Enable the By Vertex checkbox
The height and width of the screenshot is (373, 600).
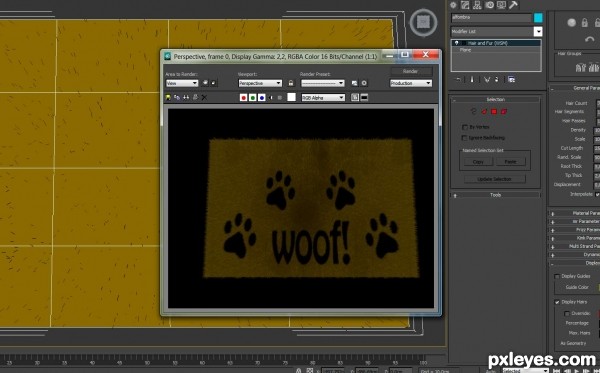click(465, 127)
